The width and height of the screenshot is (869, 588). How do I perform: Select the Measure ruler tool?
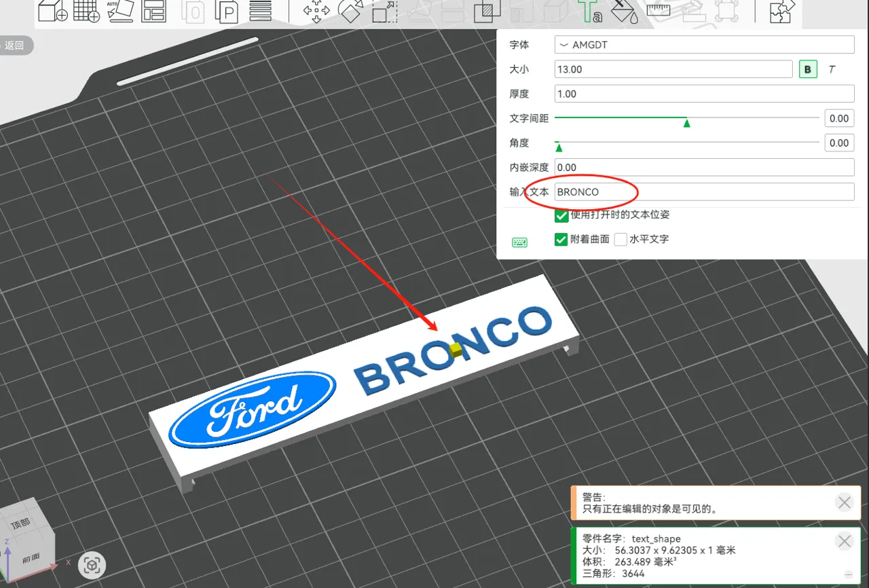658,10
